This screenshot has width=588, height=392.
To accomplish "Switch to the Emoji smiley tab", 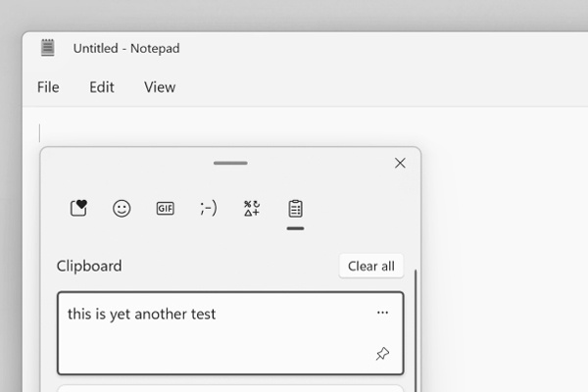I will [122, 208].
